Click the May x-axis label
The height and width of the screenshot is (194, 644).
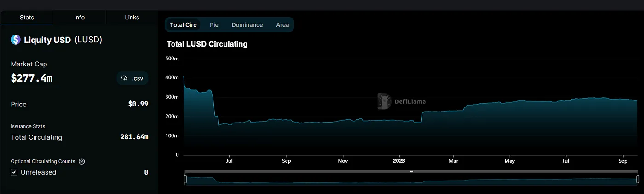[509, 161]
